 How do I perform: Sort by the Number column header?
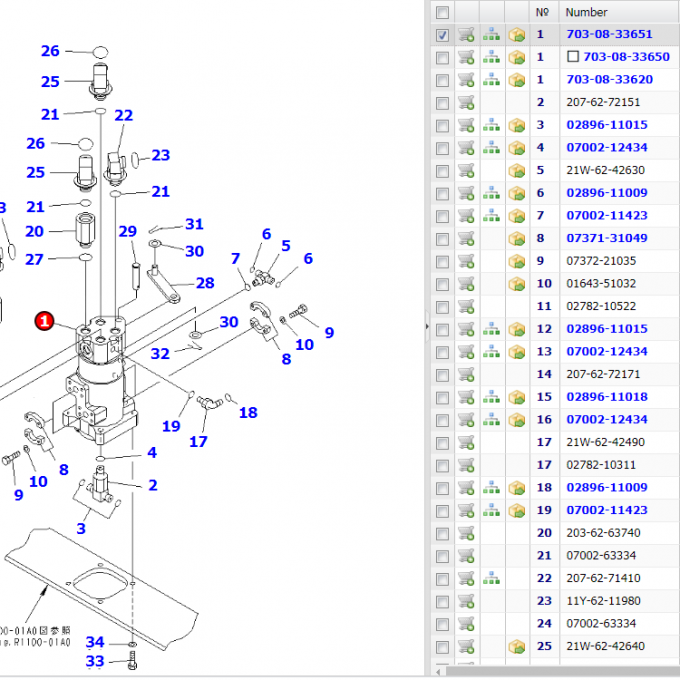tap(586, 12)
